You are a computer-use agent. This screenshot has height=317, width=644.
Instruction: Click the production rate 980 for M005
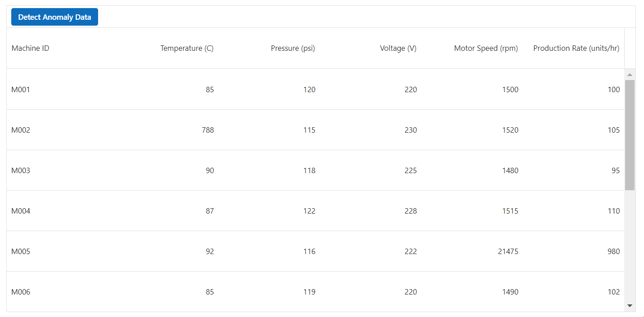pyautogui.click(x=613, y=251)
